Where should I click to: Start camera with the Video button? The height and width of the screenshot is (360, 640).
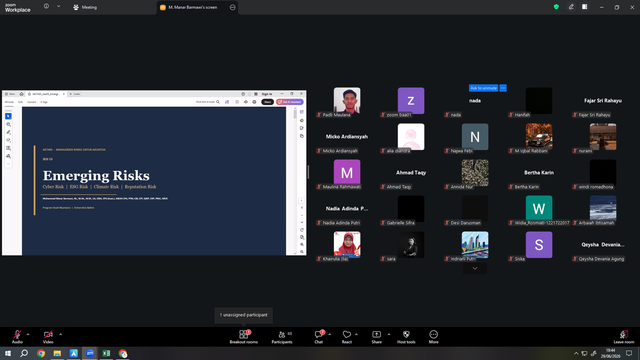click(48, 337)
